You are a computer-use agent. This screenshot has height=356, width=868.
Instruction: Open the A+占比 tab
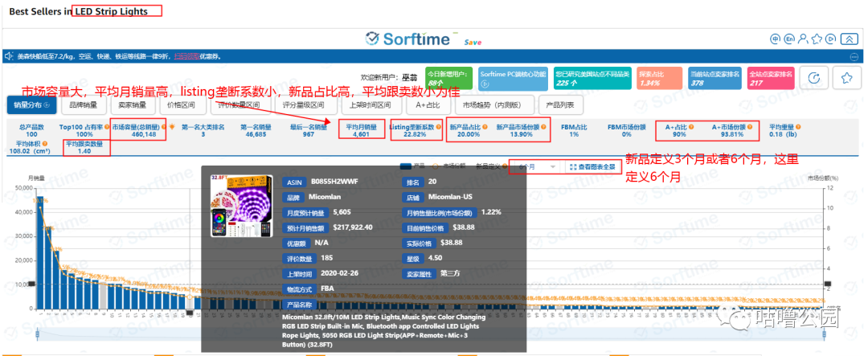point(428,104)
